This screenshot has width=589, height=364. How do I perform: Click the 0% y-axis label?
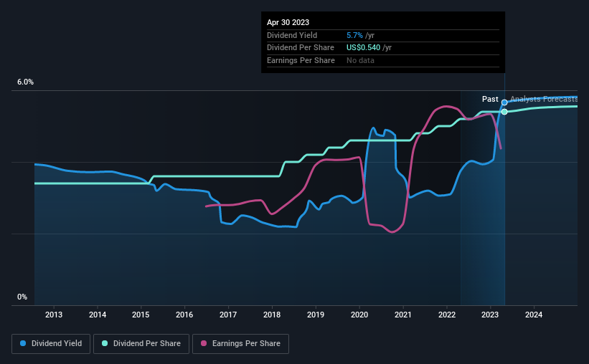tap(22, 297)
